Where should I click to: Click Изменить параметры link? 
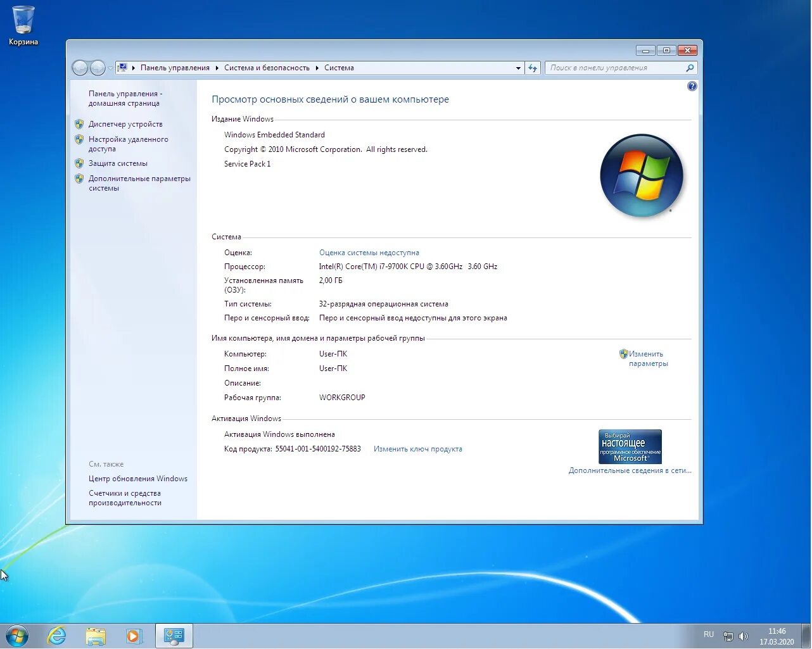pos(648,358)
